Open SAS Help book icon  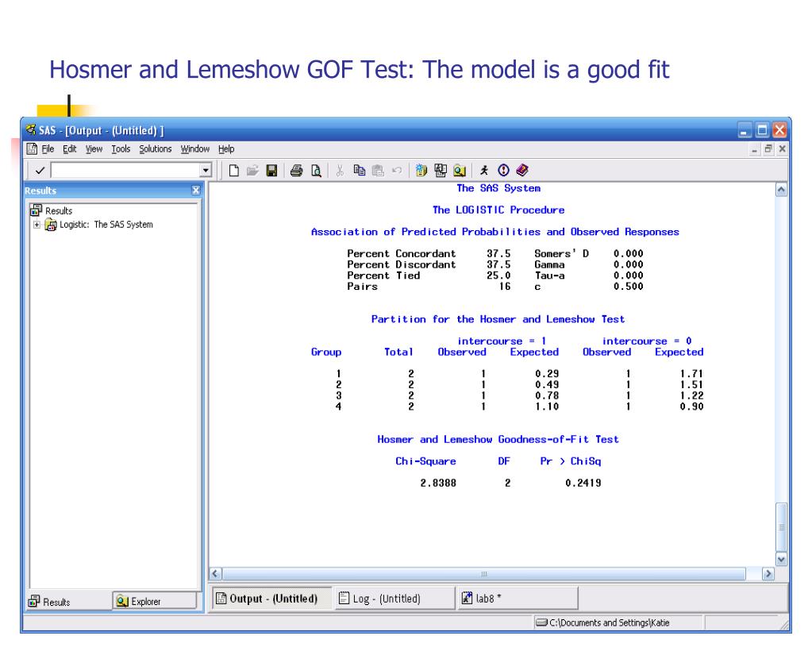click(522, 171)
